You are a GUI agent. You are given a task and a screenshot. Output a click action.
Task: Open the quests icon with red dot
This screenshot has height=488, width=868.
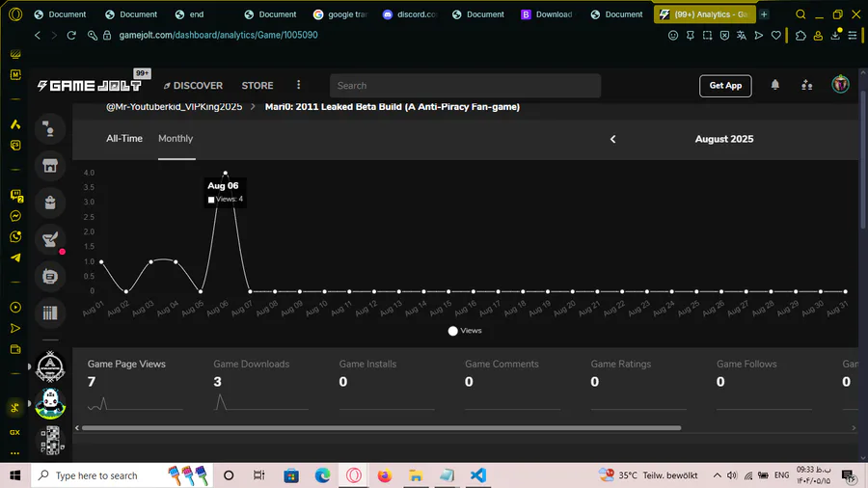[x=50, y=239]
